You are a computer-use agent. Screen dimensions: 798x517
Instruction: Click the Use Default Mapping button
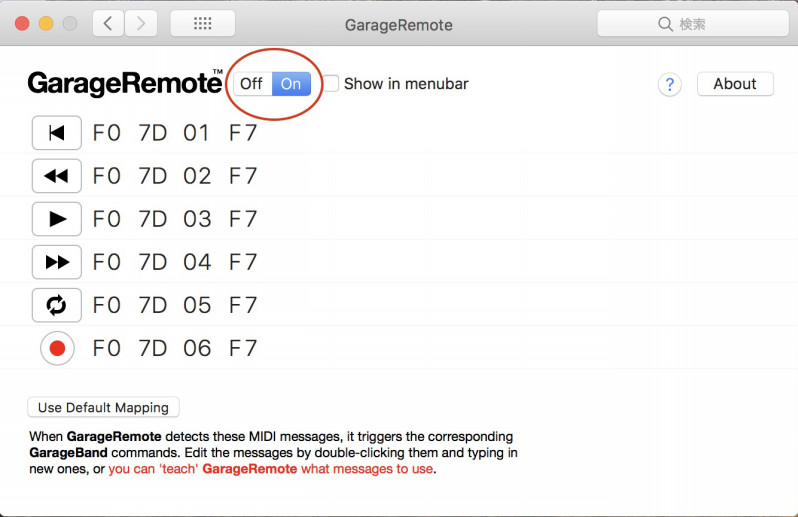pyautogui.click(x=103, y=407)
